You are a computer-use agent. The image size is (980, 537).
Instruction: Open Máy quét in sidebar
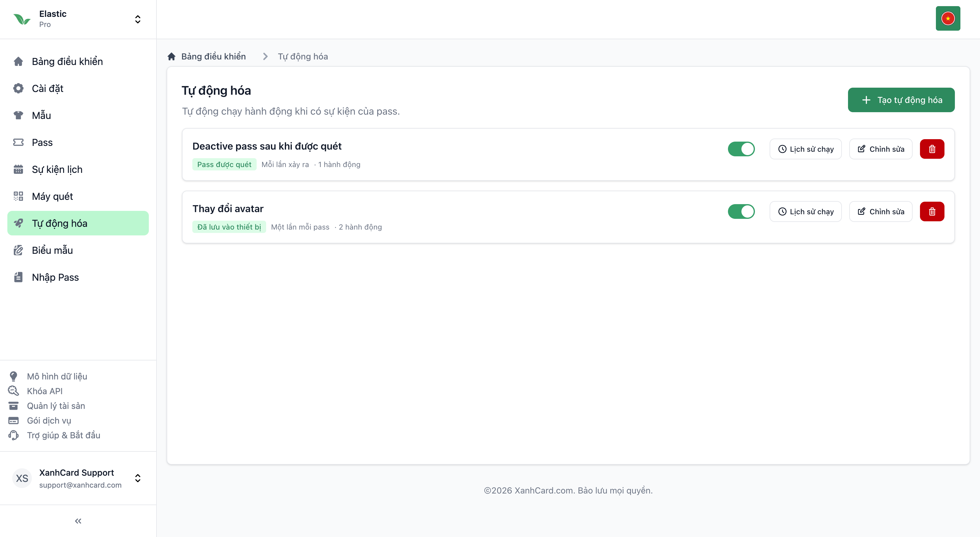click(x=78, y=196)
